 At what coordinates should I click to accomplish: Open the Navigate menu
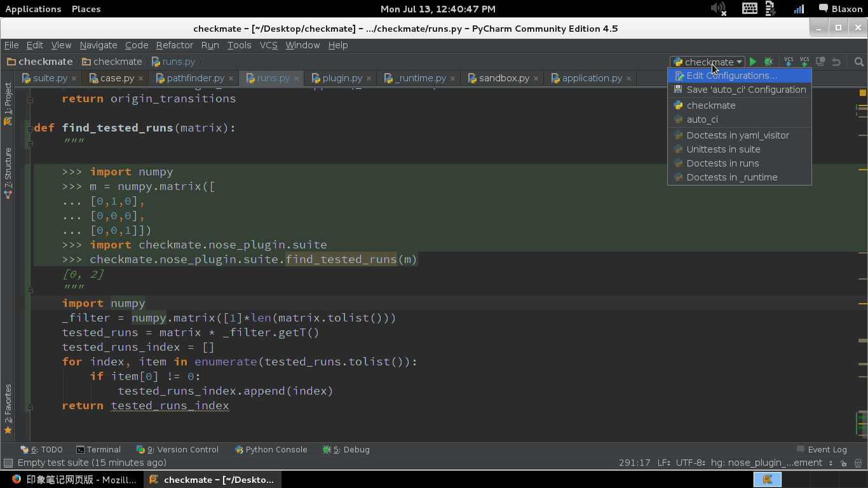(98, 45)
